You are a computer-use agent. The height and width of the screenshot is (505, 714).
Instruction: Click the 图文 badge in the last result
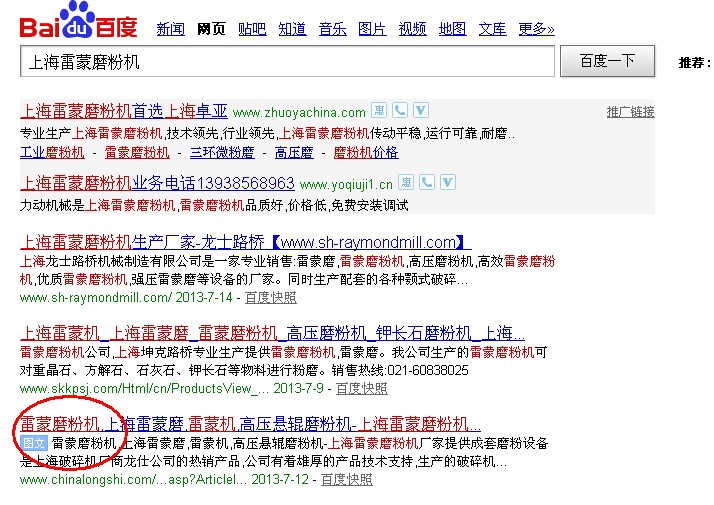click(x=34, y=443)
